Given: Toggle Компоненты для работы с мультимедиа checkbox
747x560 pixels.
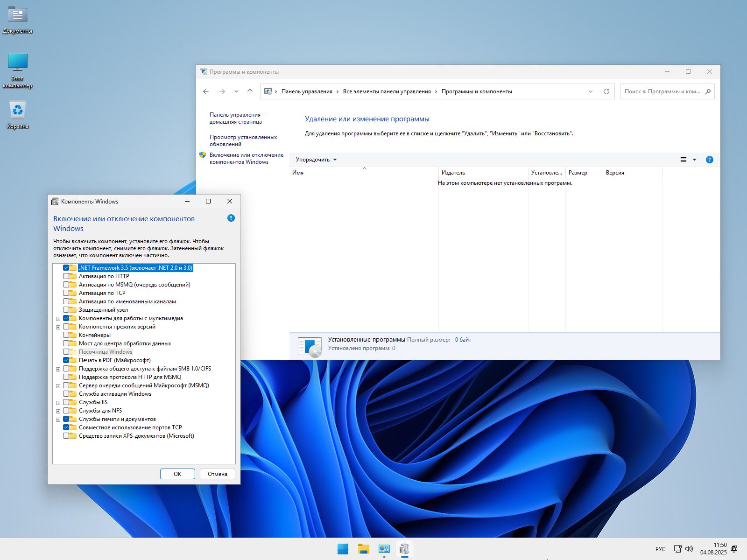Looking at the screenshot, I should [x=66, y=318].
